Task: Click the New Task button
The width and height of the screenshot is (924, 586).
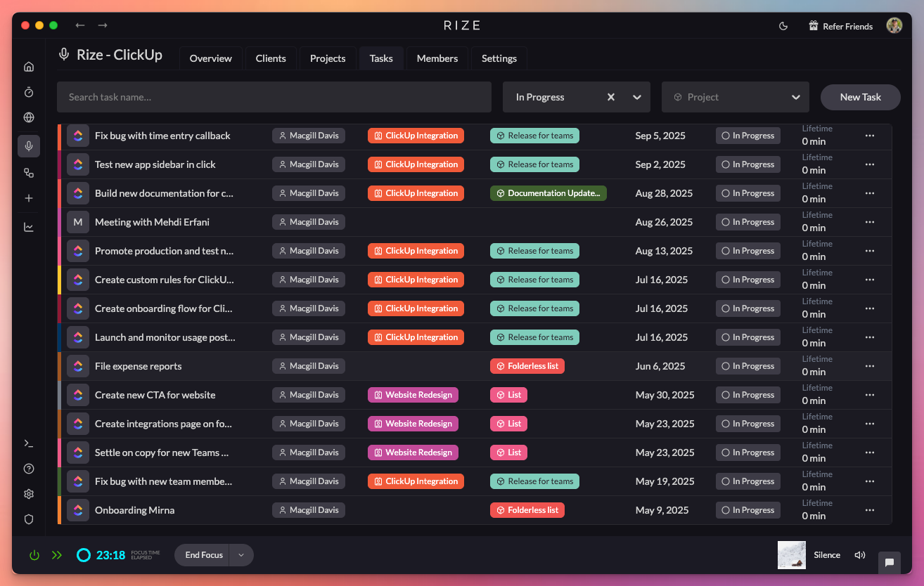Action: (x=861, y=97)
